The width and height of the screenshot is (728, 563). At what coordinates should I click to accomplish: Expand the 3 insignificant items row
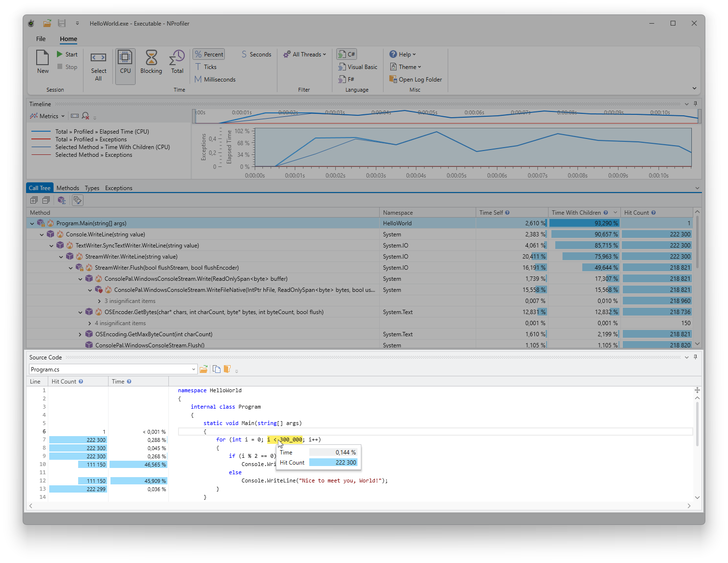tap(99, 301)
